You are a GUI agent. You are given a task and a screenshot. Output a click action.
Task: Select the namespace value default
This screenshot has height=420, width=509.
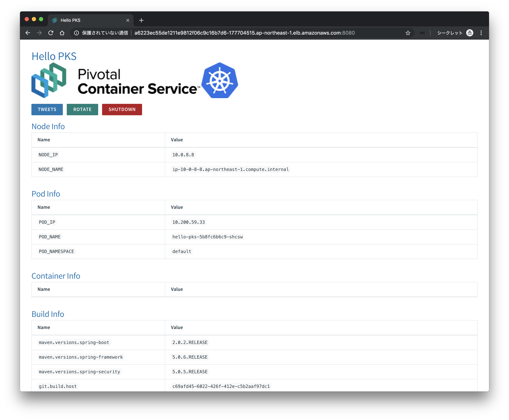(182, 252)
